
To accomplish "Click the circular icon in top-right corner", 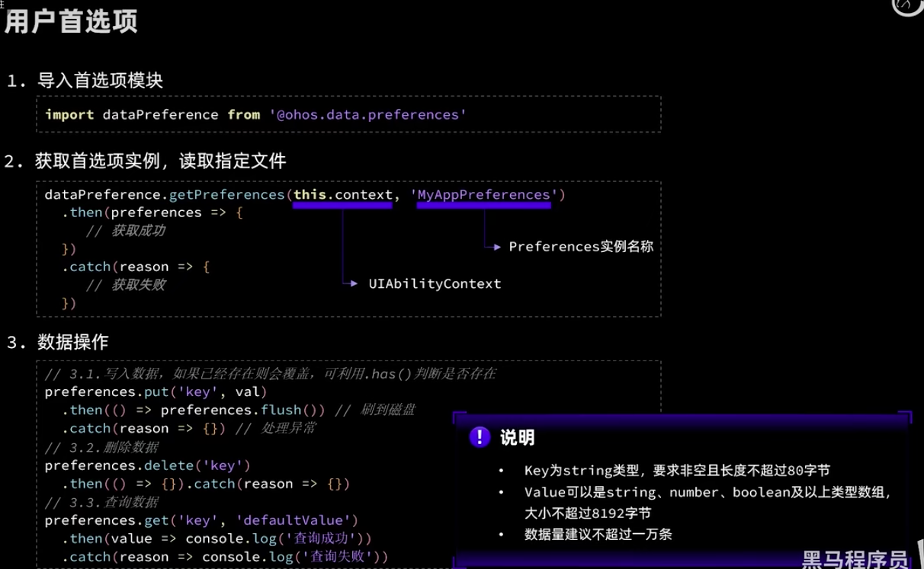I will pyautogui.click(x=907, y=5).
